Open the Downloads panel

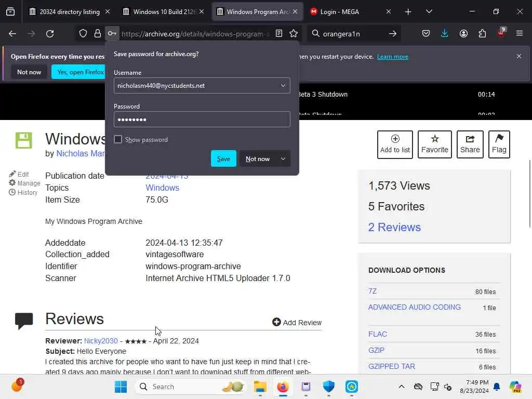click(445, 34)
